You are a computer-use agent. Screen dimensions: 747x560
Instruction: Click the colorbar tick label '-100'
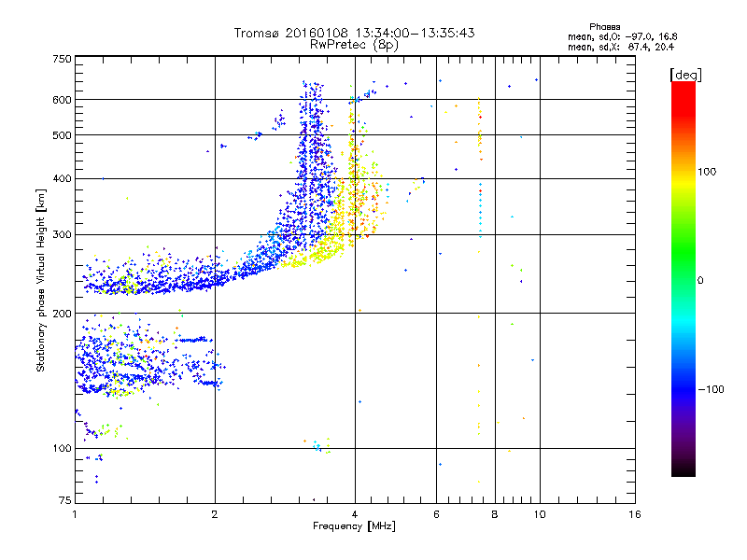point(711,389)
